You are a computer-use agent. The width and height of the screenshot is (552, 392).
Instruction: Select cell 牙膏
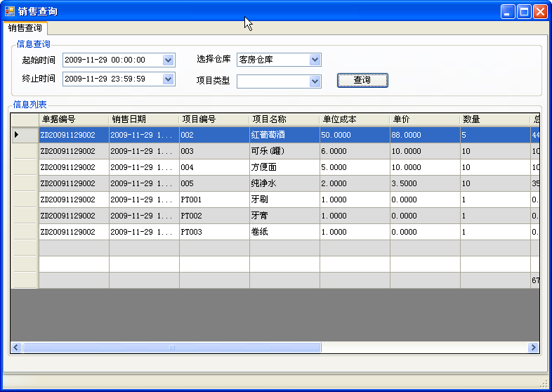pos(284,216)
